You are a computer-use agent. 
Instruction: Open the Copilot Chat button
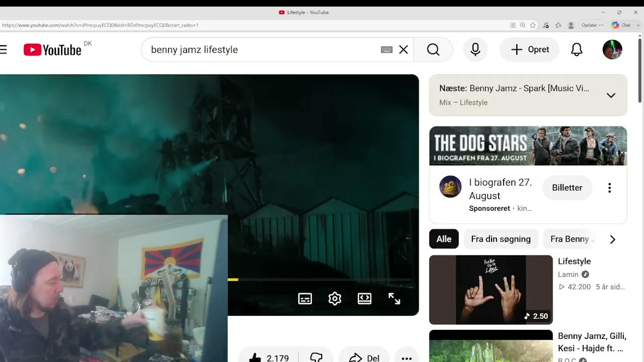[x=621, y=25]
